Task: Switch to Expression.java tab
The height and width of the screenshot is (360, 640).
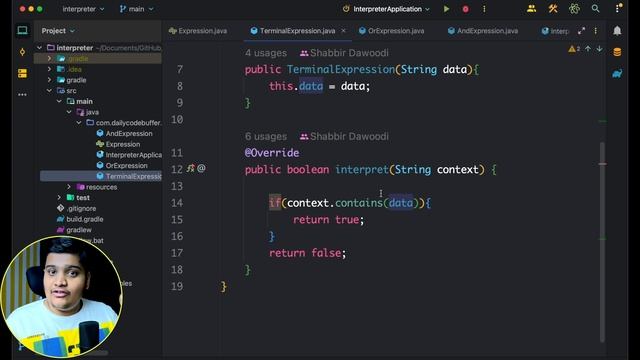Action: 198,31
